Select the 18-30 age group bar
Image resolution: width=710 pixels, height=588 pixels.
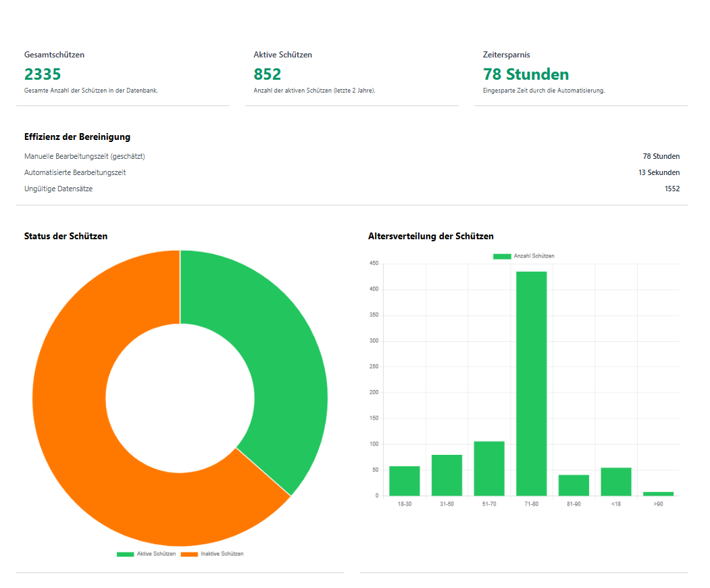pos(404,481)
